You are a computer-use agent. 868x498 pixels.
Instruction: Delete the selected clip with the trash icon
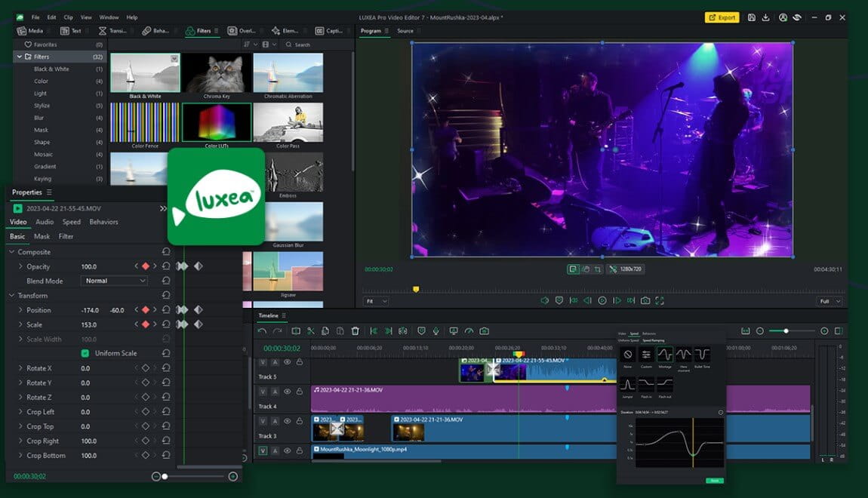[x=356, y=331]
